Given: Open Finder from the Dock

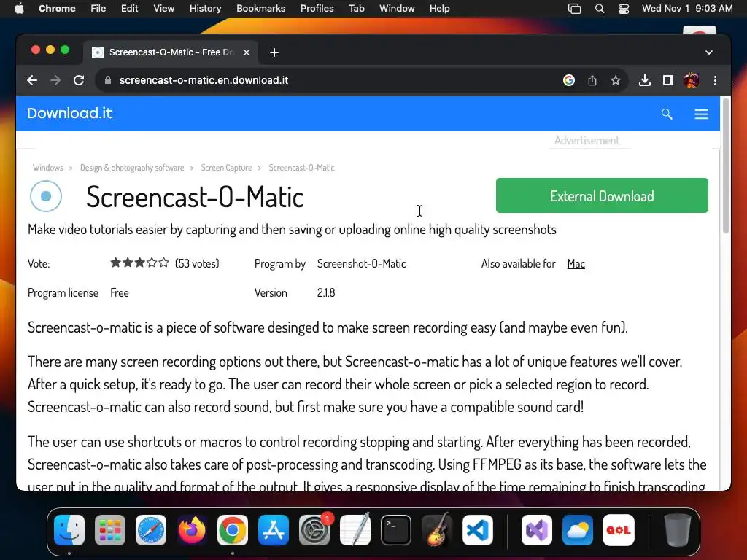Looking at the screenshot, I should [x=69, y=529].
